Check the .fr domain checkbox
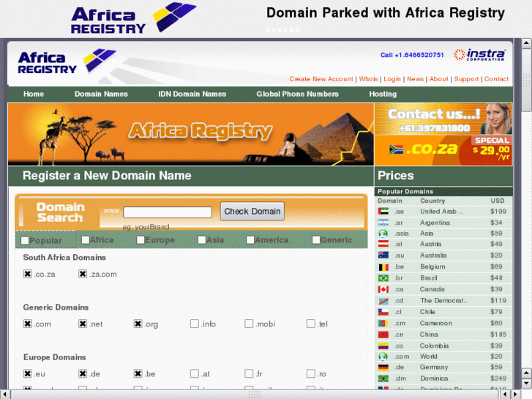 249,373
